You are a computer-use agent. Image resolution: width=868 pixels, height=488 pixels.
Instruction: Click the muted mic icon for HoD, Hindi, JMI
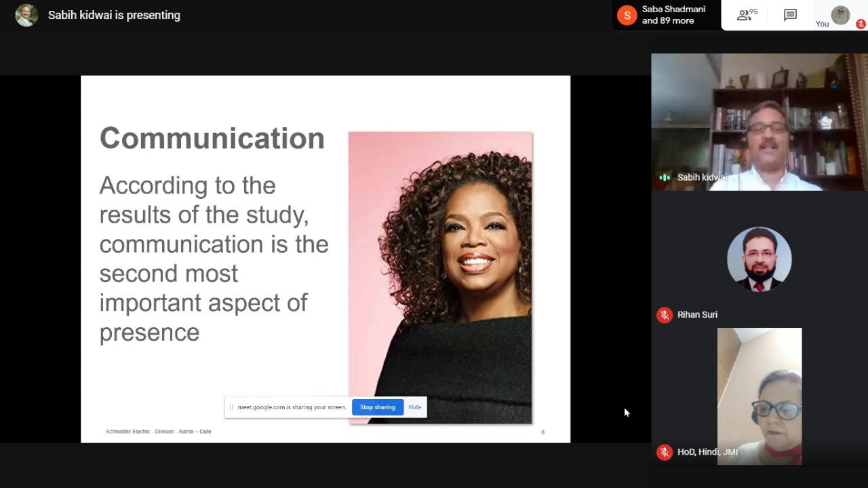click(665, 452)
